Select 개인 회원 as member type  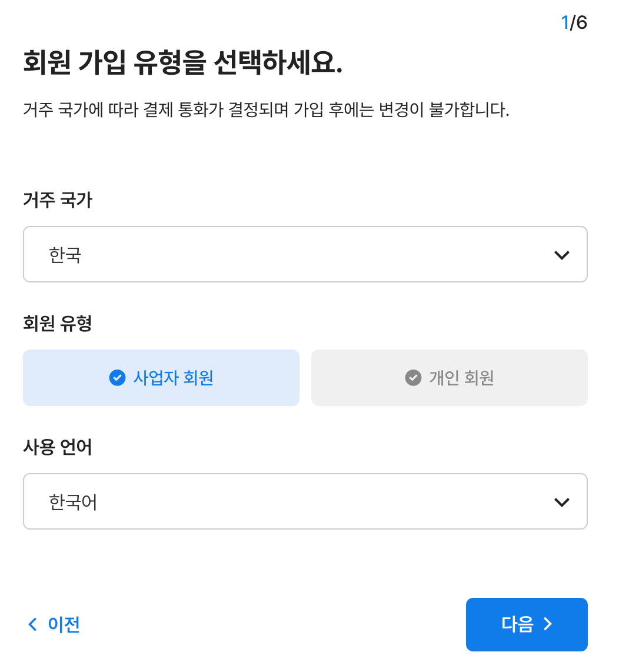[x=449, y=378]
